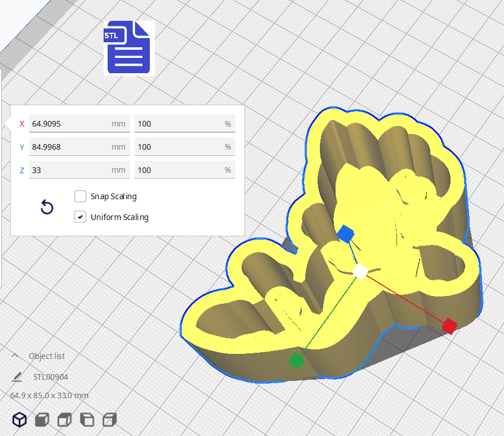The width and height of the screenshot is (504, 436).
Task: Switch to left side view cube icon
Action: pos(87,420)
